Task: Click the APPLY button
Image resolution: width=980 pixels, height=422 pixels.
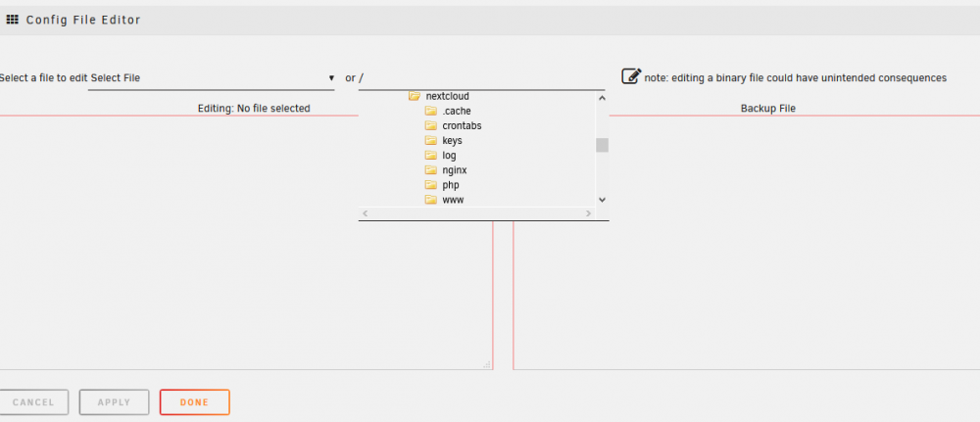Action: 114,402
